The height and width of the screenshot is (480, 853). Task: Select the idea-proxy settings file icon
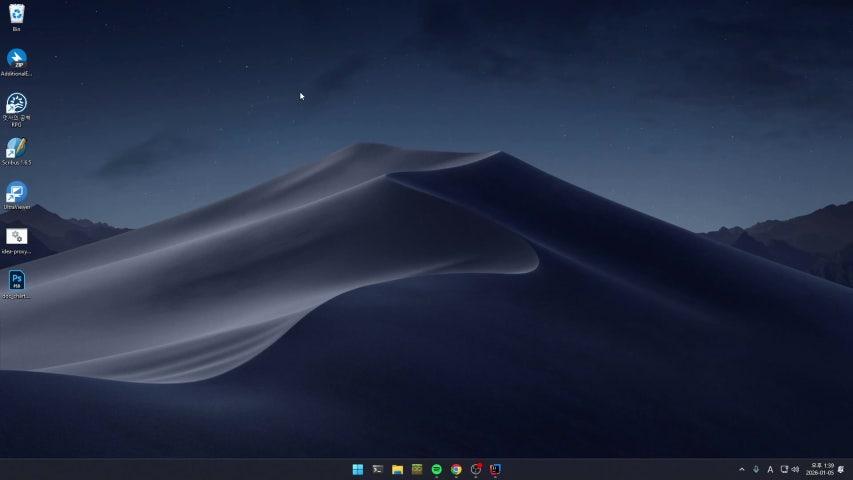pyautogui.click(x=17, y=241)
